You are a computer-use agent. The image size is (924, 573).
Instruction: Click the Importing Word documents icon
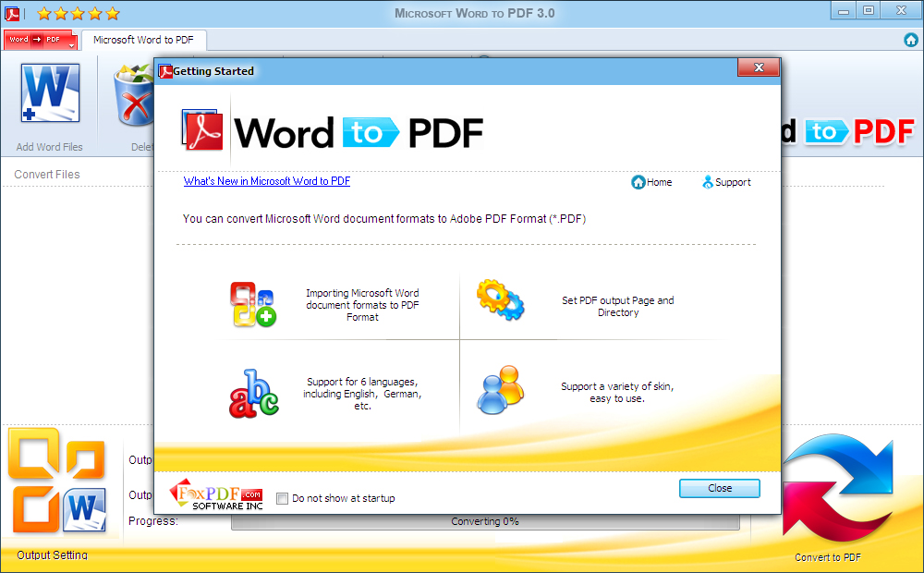(253, 304)
